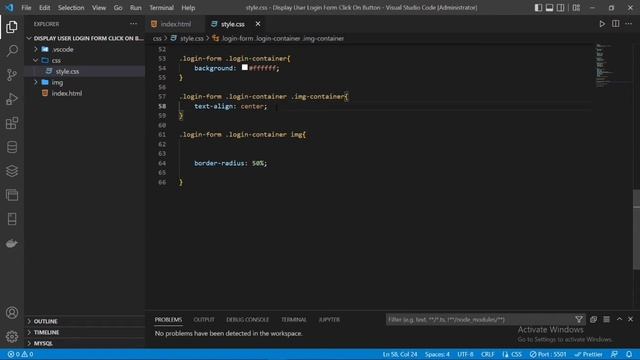The height and width of the screenshot is (360, 640).
Task: Collapse all problems icon in panel
Action: coord(593,320)
